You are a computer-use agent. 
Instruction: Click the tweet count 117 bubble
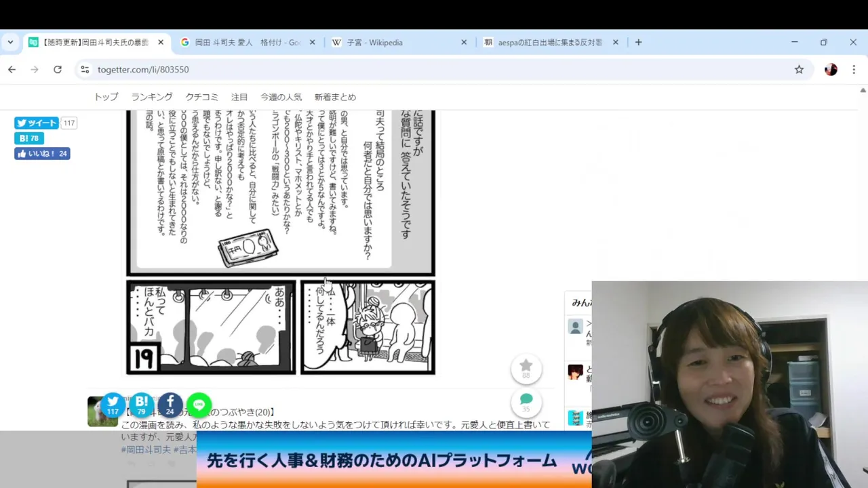[69, 123]
